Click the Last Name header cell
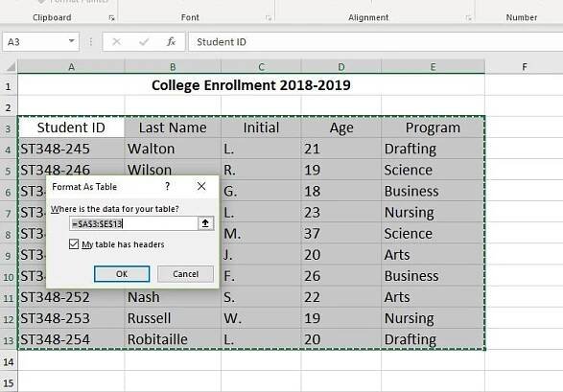The image size is (563, 392). [173, 127]
